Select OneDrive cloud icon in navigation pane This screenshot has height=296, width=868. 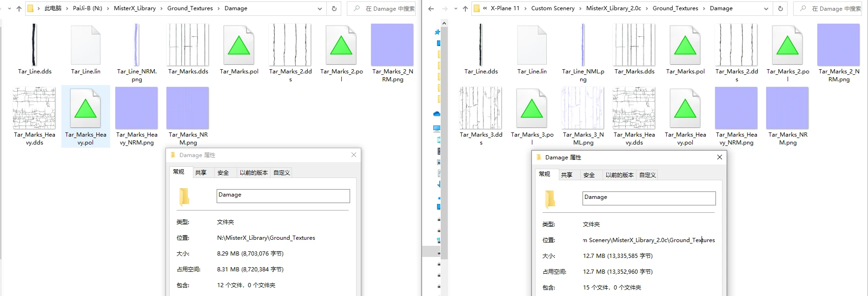437,114
